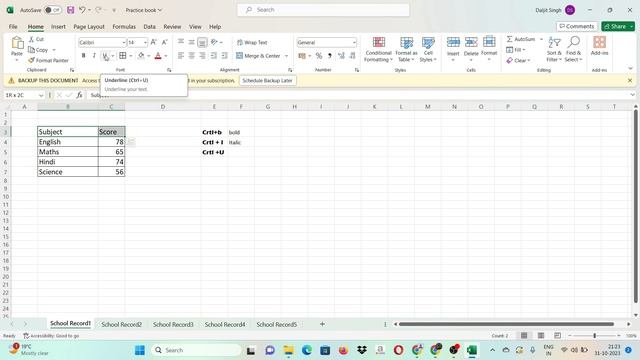640x360 pixels.
Task: Switch to Page Break Preview view
Action: 558,336
